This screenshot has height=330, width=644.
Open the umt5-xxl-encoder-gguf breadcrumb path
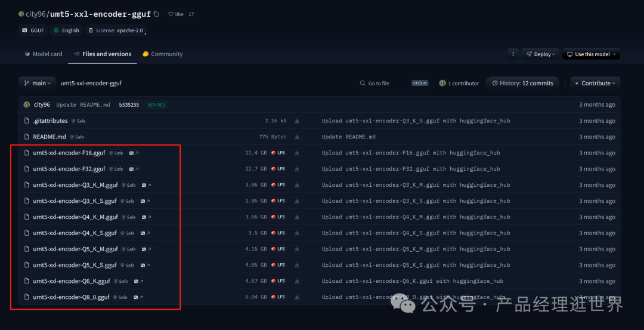pyautogui.click(x=91, y=83)
